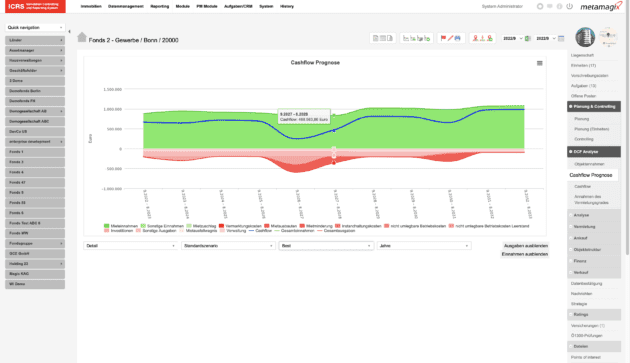Click the red pencil edit icon

coord(450,38)
